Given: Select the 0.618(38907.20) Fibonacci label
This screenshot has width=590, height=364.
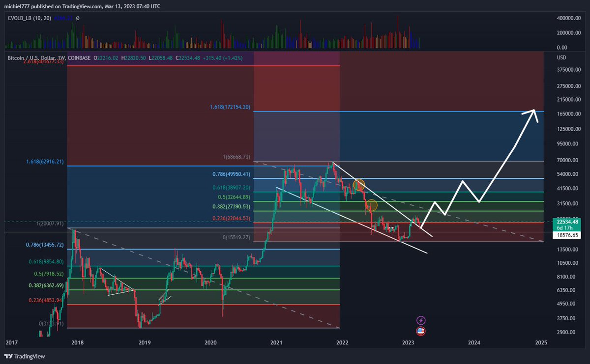Looking at the screenshot, I should [x=230, y=188].
